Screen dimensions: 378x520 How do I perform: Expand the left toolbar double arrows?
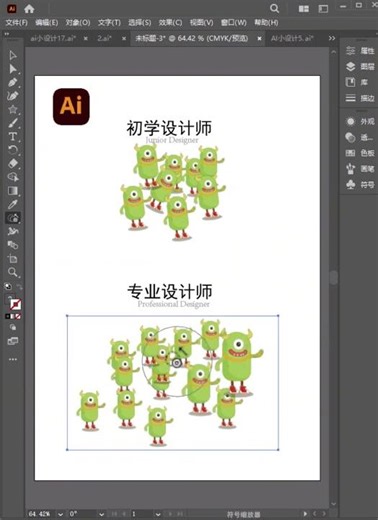7,34
